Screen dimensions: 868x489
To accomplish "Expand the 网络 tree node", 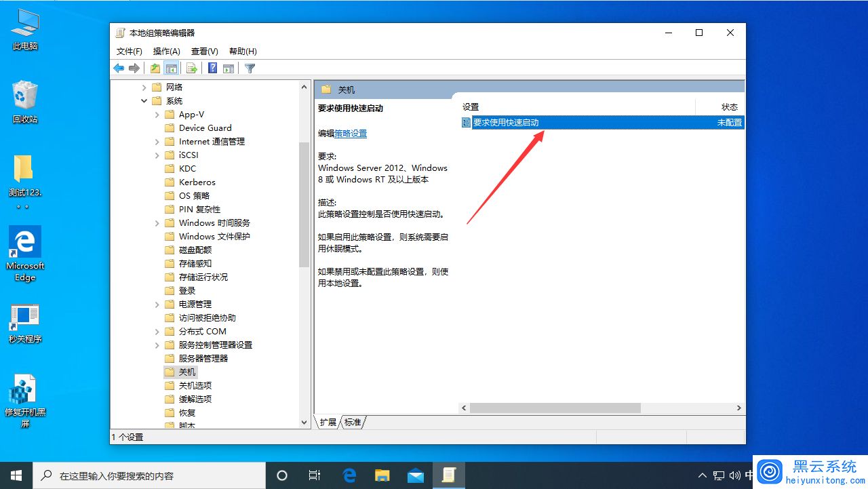I will coord(144,87).
